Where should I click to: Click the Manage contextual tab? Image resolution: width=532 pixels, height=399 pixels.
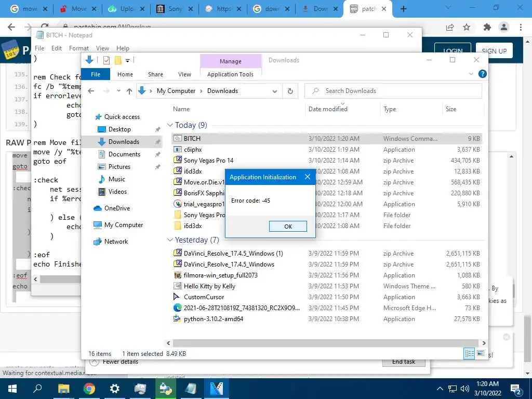pos(231,61)
